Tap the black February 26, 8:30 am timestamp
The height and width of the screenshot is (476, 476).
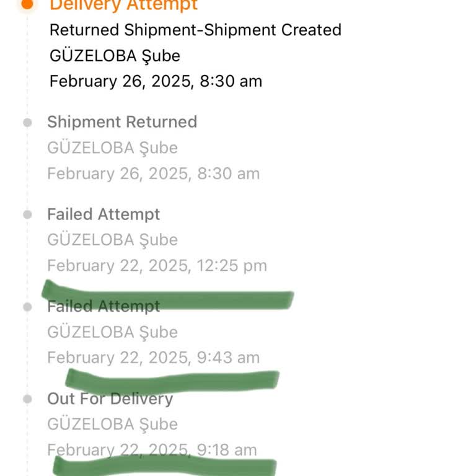click(x=156, y=81)
